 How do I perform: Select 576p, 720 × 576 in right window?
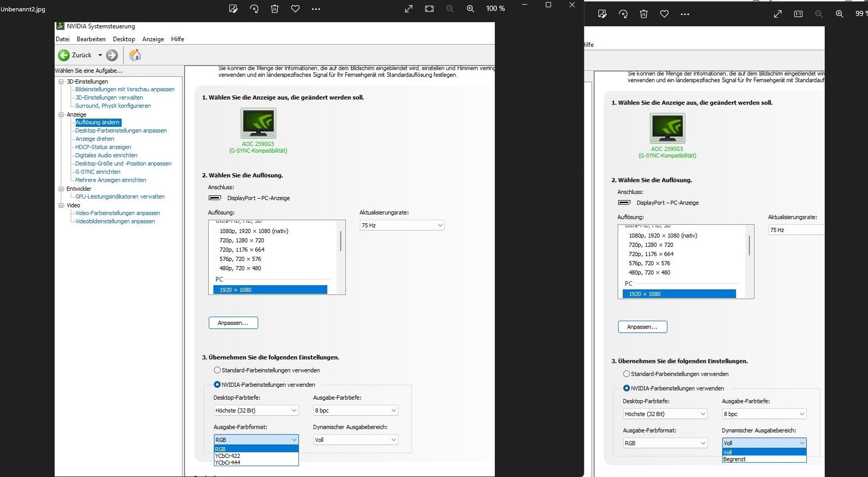[x=649, y=264]
